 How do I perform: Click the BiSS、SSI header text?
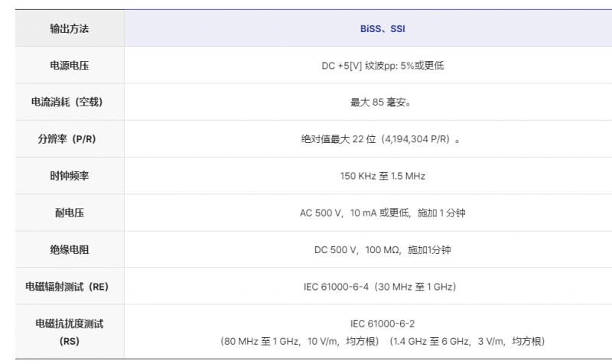382,28
